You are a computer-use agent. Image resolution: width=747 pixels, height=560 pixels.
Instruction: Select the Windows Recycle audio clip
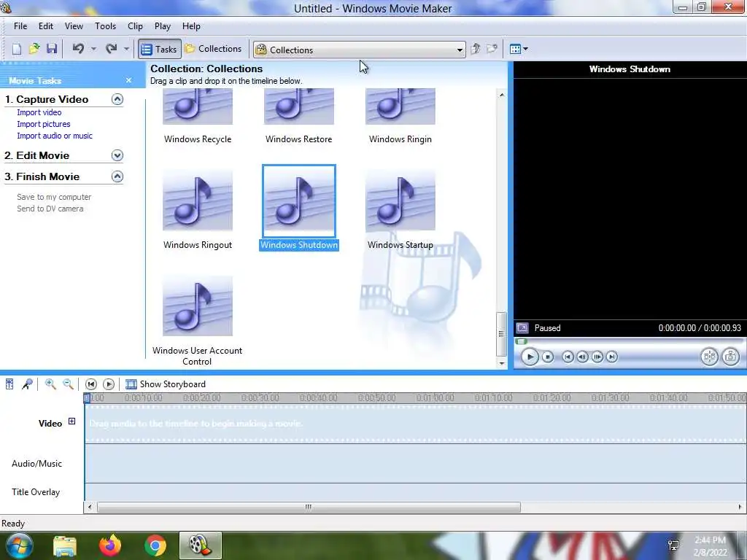(198, 115)
